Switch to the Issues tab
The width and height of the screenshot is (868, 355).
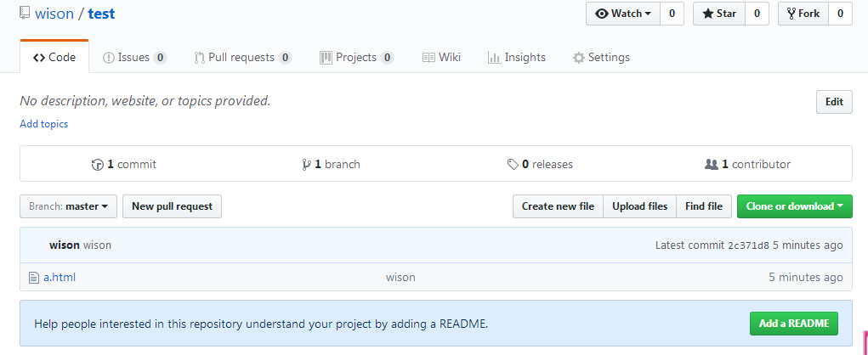(134, 58)
